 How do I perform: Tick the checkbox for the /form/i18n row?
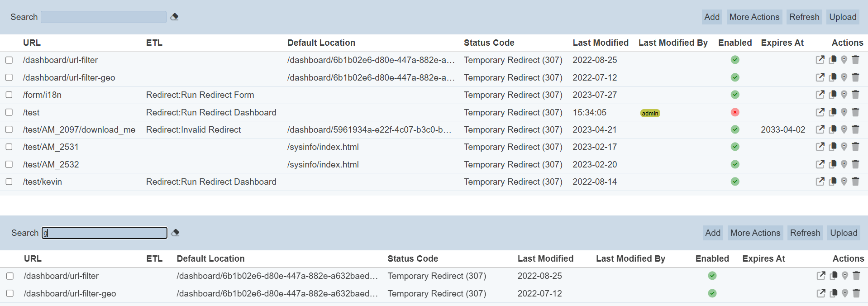pyautogui.click(x=9, y=95)
